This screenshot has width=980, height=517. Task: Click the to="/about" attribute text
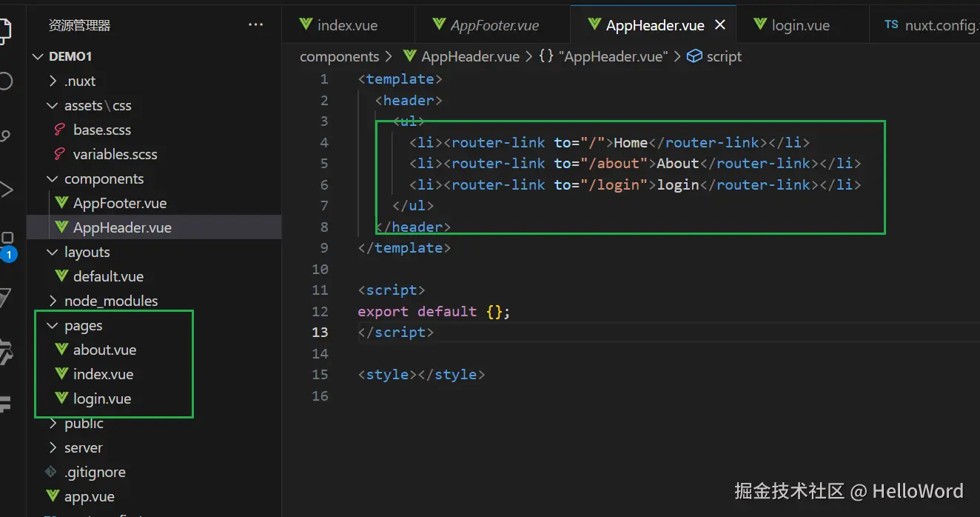601,163
